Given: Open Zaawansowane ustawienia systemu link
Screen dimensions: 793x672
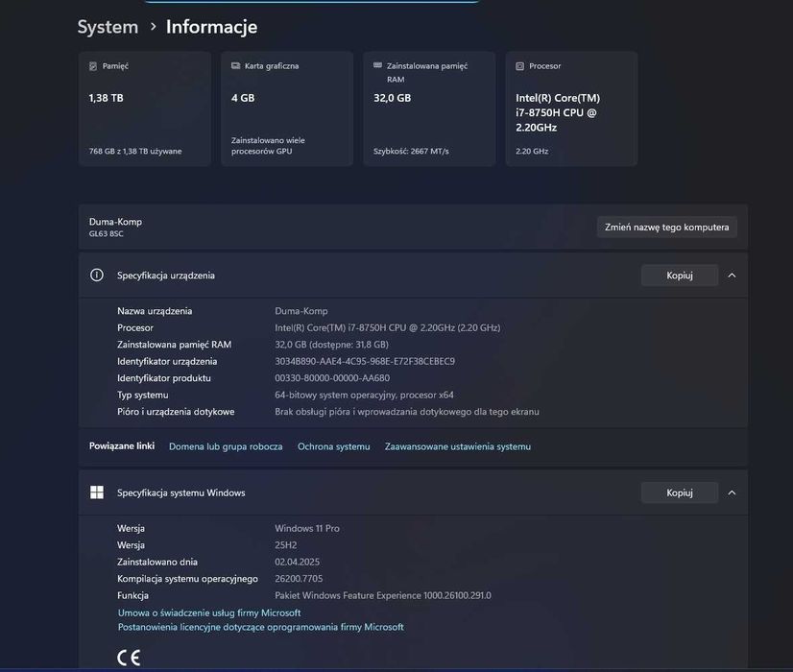Looking at the screenshot, I should 458,446.
